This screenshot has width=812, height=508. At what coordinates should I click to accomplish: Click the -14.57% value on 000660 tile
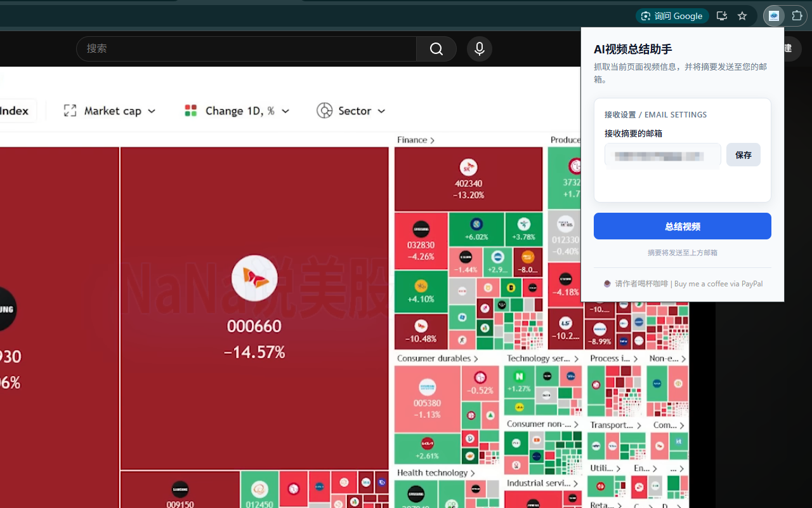[x=254, y=352]
